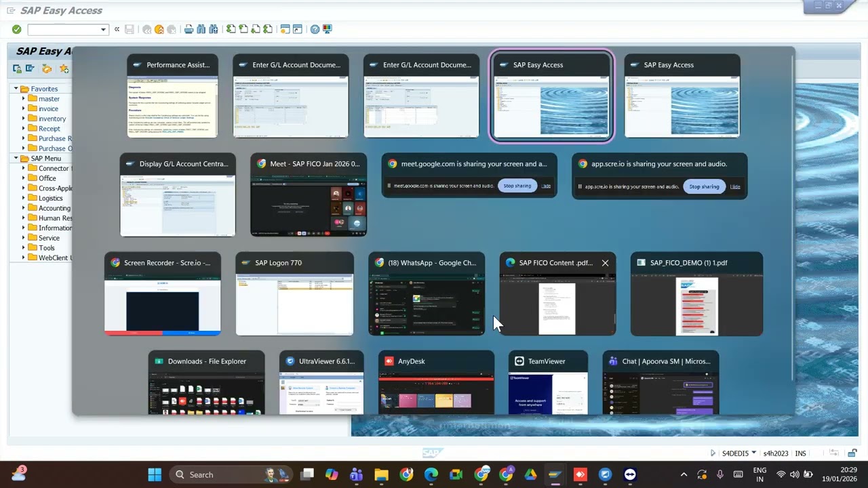Image resolution: width=868 pixels, height=488 pixels.
Task: Click the Find binoculars icon
Action: point(201,29)
